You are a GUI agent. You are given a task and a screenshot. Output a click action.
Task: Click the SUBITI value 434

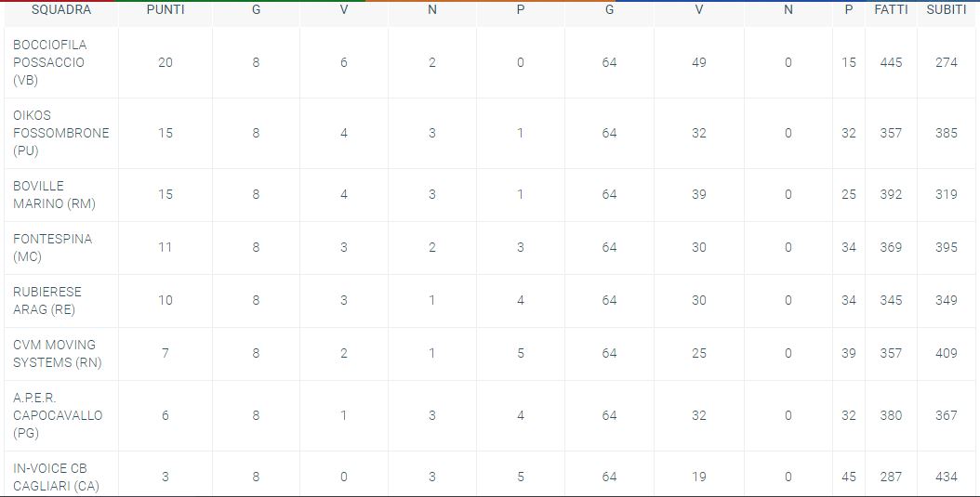pos(947,477)
